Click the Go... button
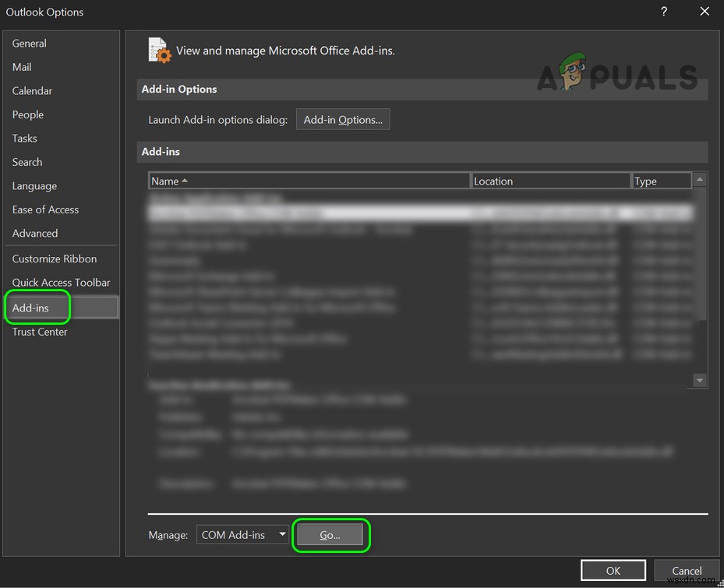The image size is (724, 588). coord(330,535)
